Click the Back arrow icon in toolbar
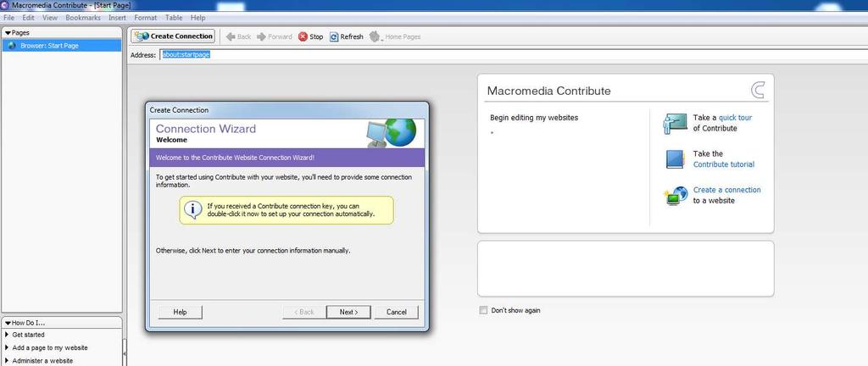Screen dimensions: 868x366 coord(231,37)
